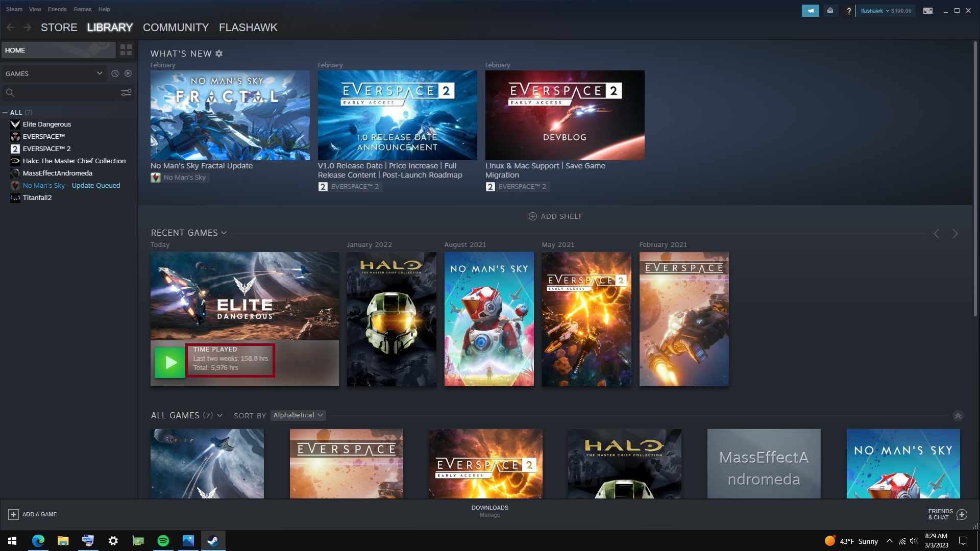980x551 pixels.
Task: Open What's New settings gear
Action: point(219,54)
